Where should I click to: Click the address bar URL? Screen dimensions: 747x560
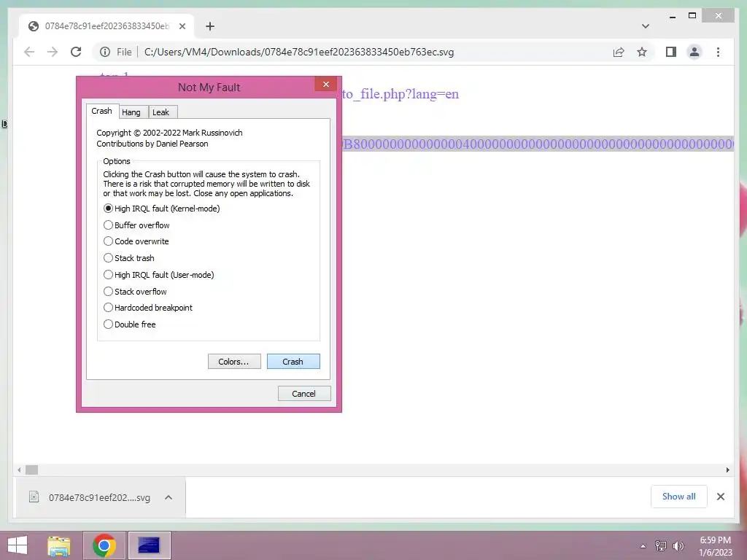[298, 52]
